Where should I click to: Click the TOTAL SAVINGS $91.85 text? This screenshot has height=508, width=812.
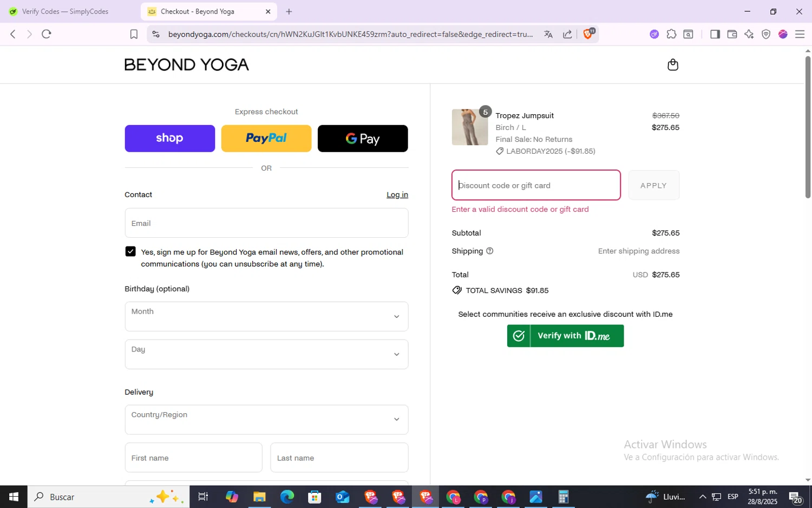[x=507, y=290]
